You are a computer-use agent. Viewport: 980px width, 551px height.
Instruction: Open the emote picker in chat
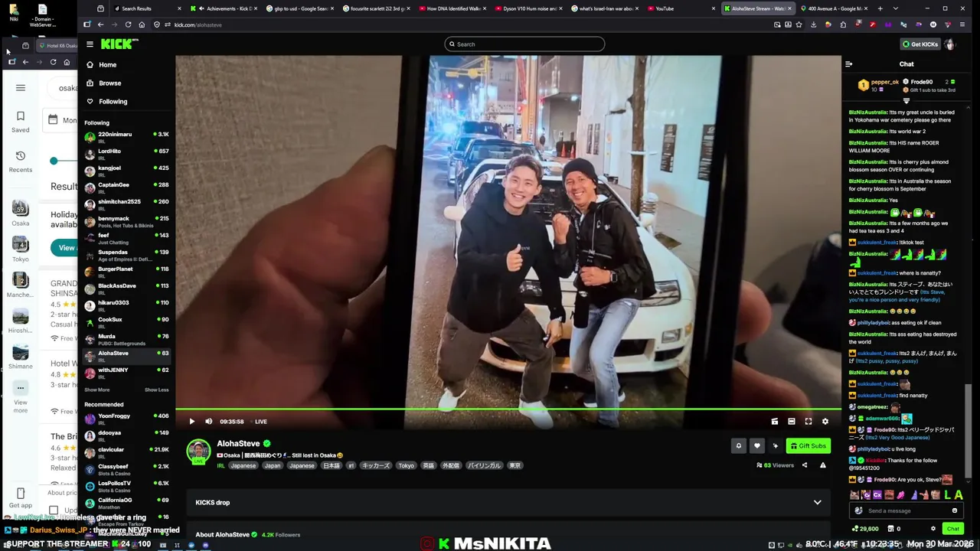(x=954, y=511)
